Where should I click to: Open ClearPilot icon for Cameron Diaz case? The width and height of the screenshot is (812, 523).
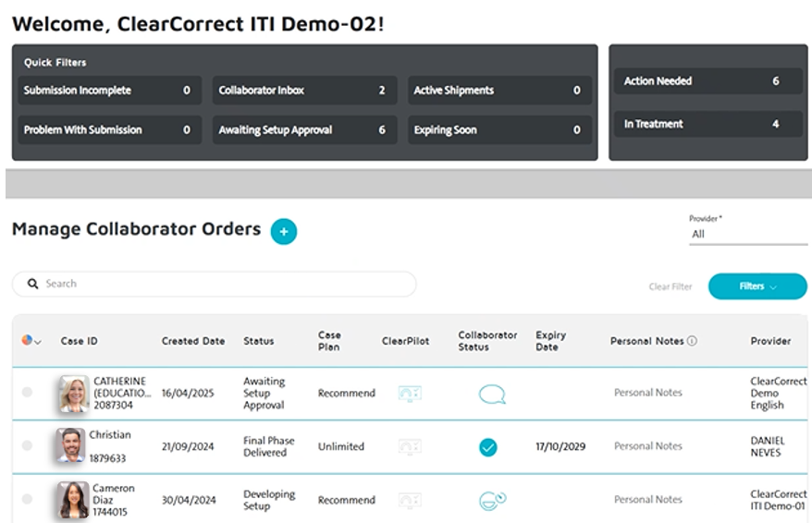coord(410,500)
